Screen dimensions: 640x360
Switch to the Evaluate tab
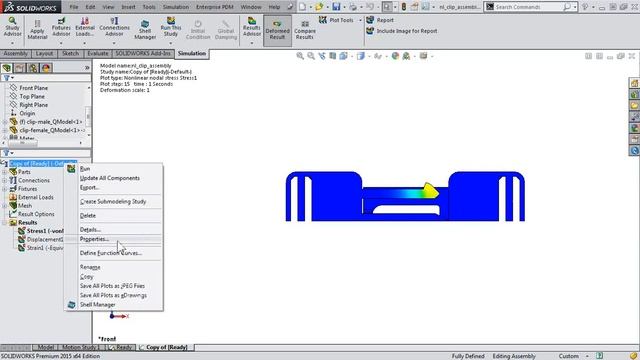[x=98, y=53]
